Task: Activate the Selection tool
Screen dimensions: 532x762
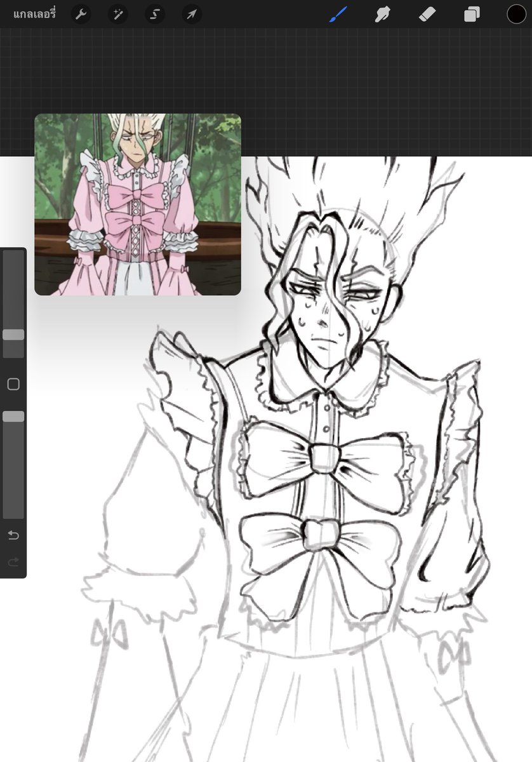Action: (x=154, y=14)
